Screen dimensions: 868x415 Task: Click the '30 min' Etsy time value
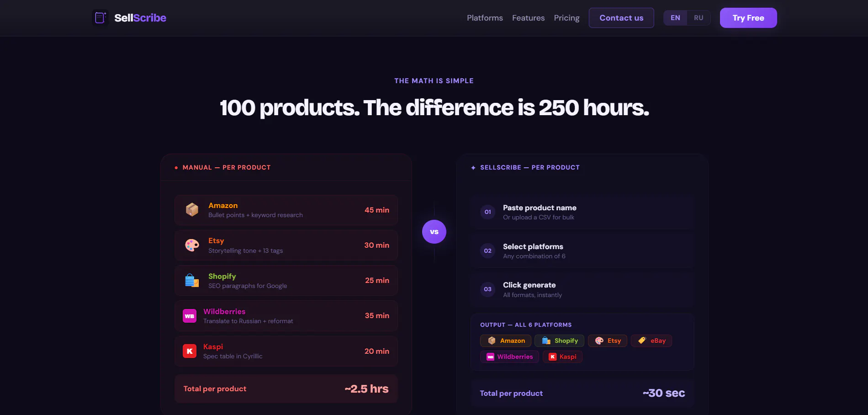377,245
